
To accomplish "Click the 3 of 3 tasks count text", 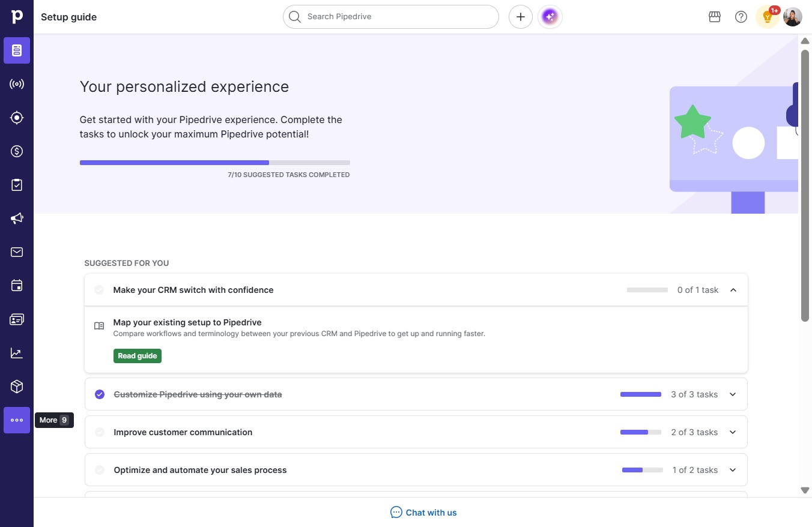I will point(694,394).
